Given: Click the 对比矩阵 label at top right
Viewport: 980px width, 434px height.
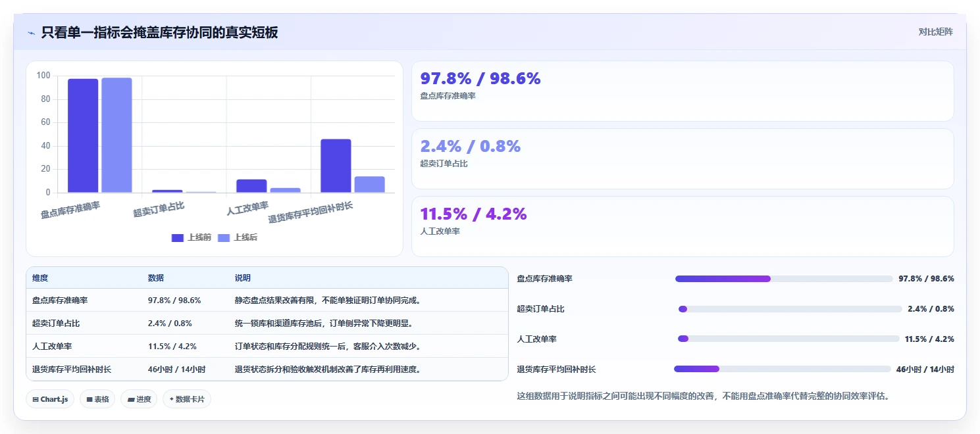Looking at the screenshot, I should 935,32.
